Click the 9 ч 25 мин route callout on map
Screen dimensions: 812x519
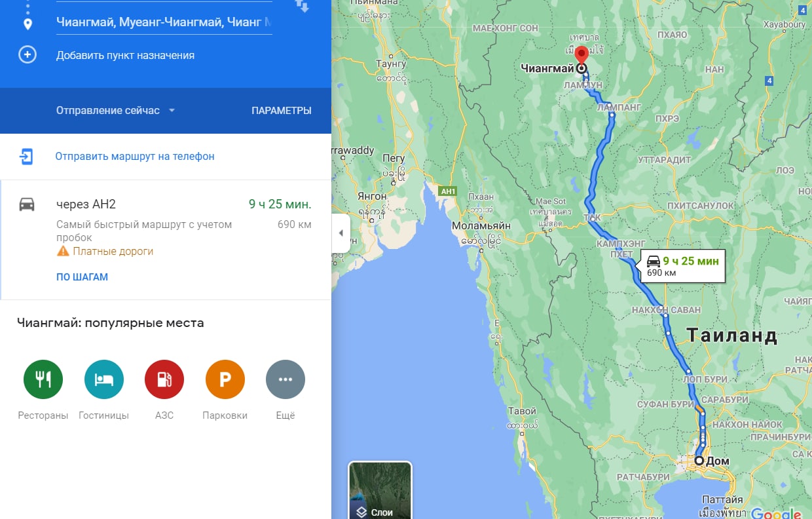682,265
